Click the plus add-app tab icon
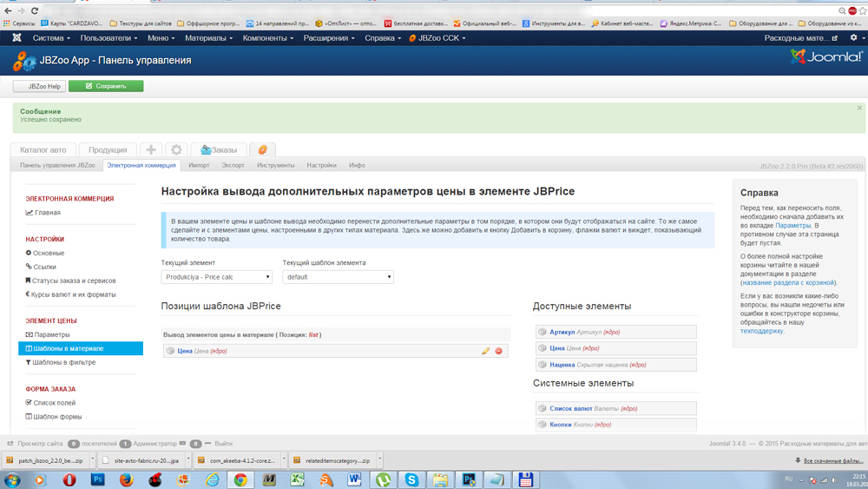This screenshot has height=489, width=868. coord(150,149)
